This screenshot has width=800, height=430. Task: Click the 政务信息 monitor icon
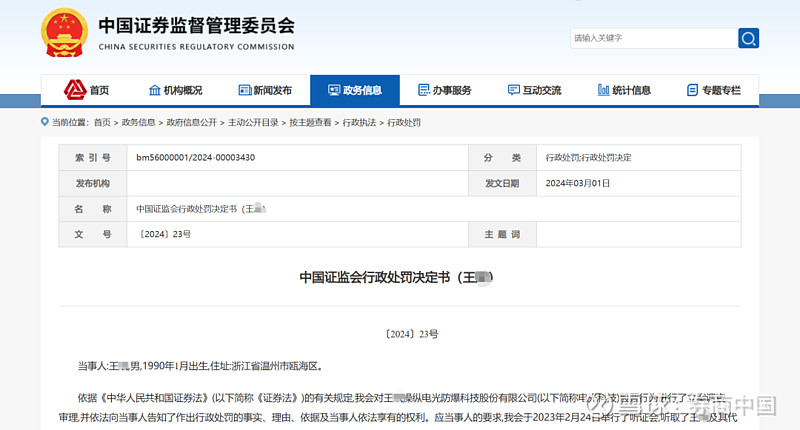pos(334,90)
